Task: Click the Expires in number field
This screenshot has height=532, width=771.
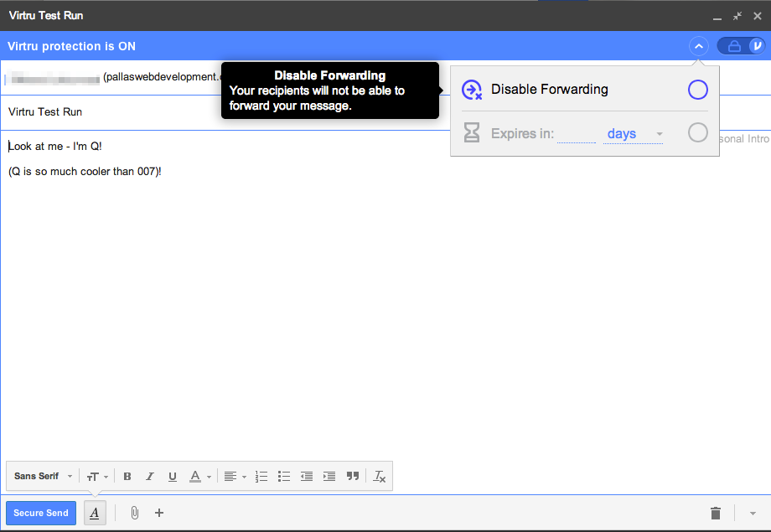Action: (577, 134)
